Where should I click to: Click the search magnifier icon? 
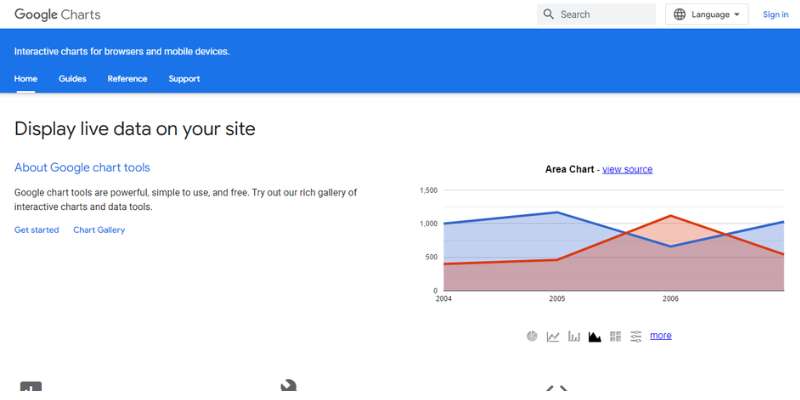click(x=548, y=14)
